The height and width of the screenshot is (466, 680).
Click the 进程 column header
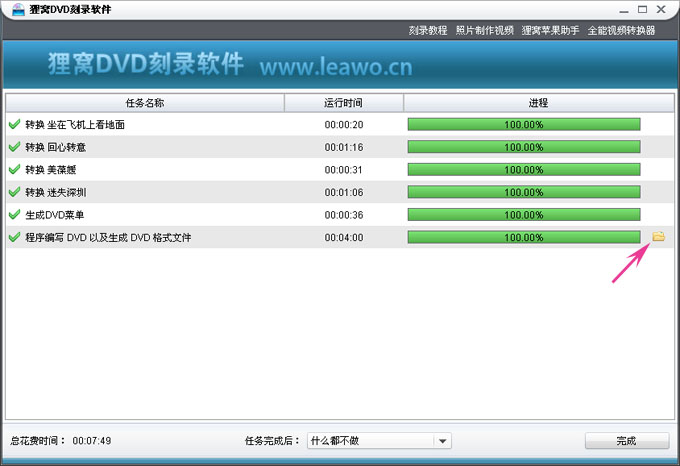click(539, 103)
